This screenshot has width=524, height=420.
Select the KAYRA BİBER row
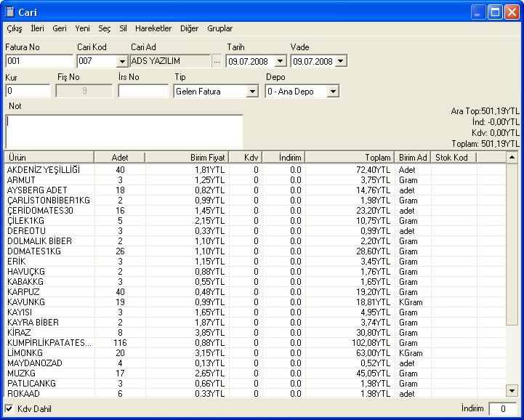(255, 323)
